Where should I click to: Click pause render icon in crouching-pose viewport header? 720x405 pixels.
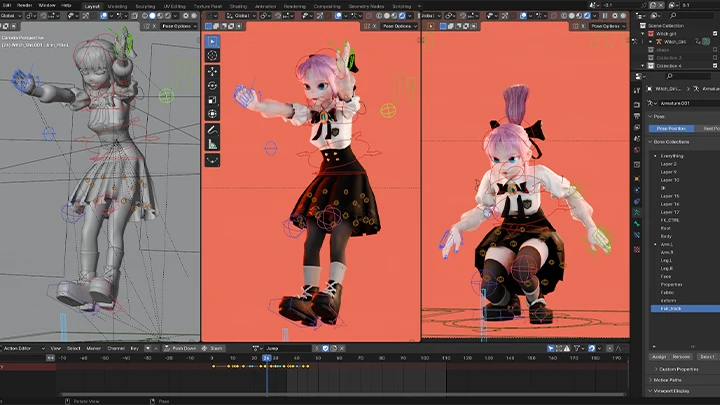coord(605,16)
